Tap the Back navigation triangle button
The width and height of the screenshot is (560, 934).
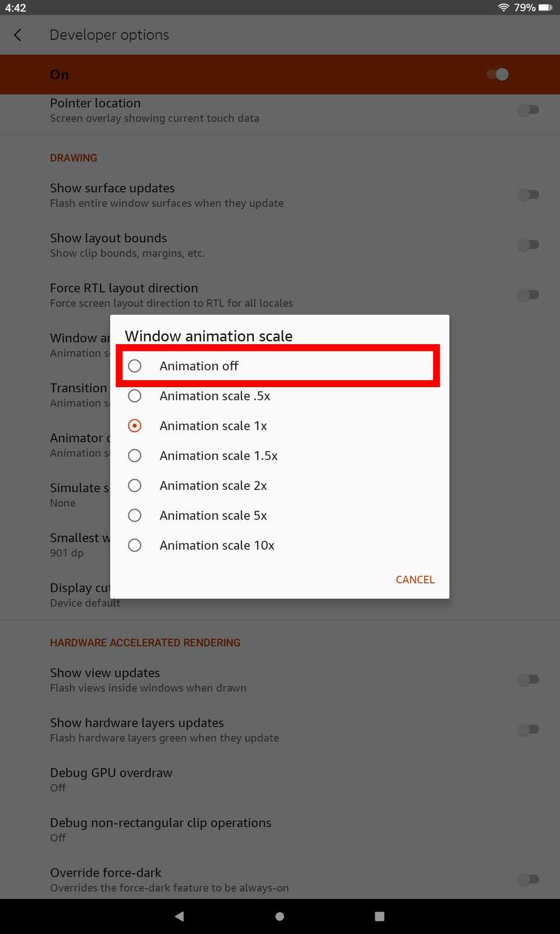179,916
